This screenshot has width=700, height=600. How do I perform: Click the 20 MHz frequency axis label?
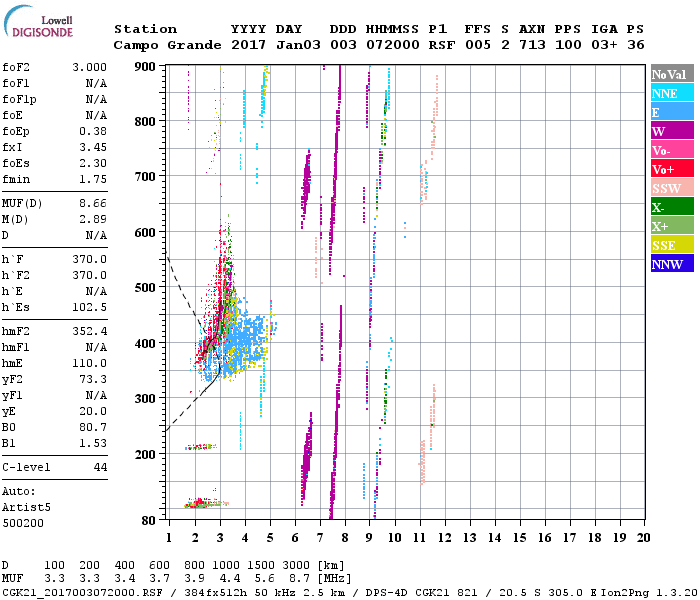[x=644, y=538]
